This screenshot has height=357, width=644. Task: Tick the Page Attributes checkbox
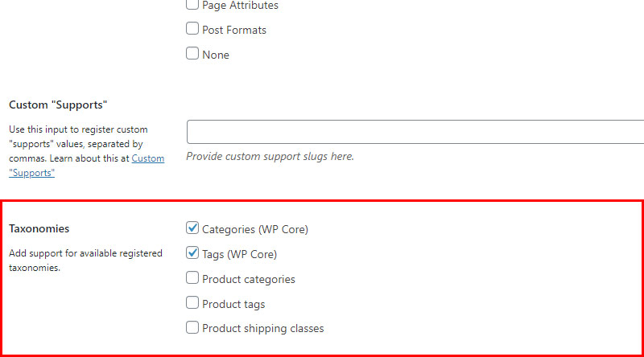pos(192,4)
